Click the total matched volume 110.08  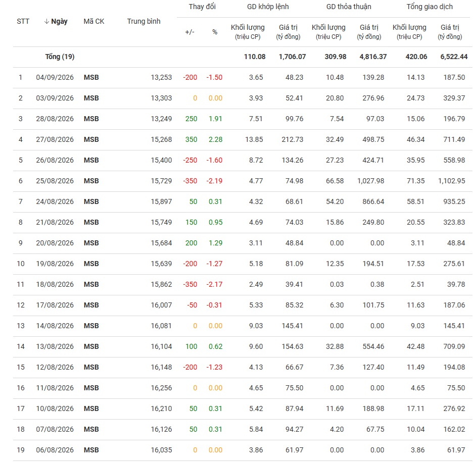point(255,57)
